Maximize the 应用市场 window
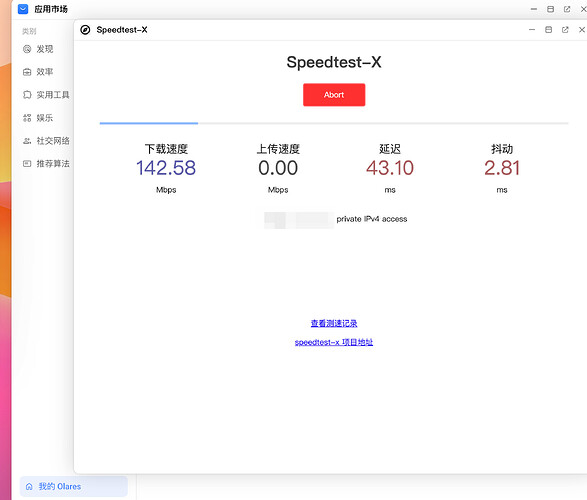 pos(550,9)
